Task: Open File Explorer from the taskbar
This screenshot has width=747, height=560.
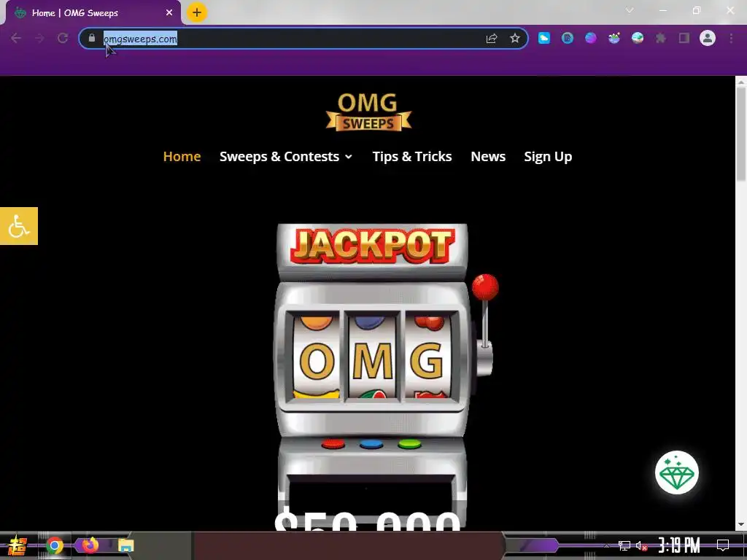Action: [x=125, y=545]
